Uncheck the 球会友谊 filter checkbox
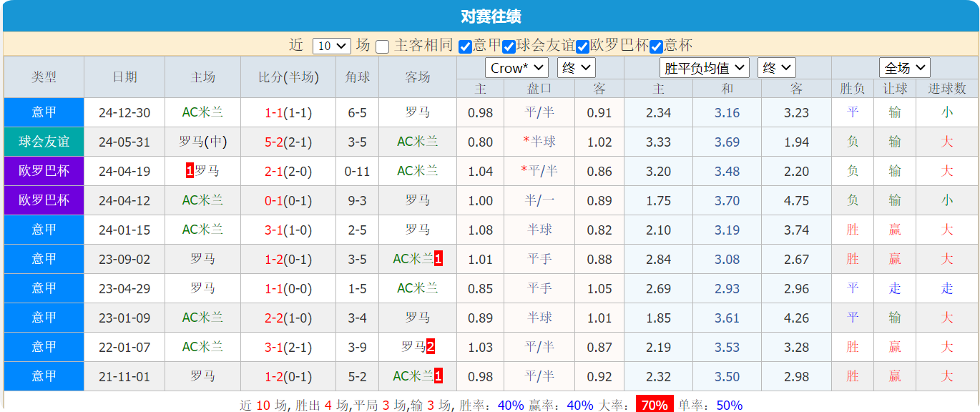 pos(508,44)
